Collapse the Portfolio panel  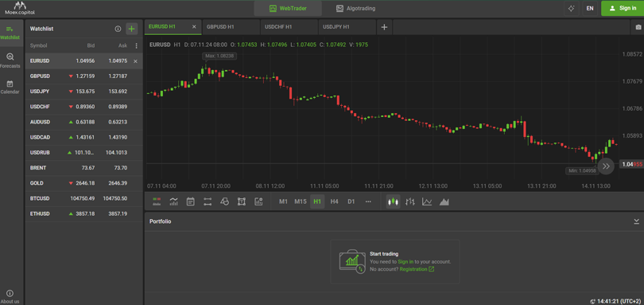(636, 221)
